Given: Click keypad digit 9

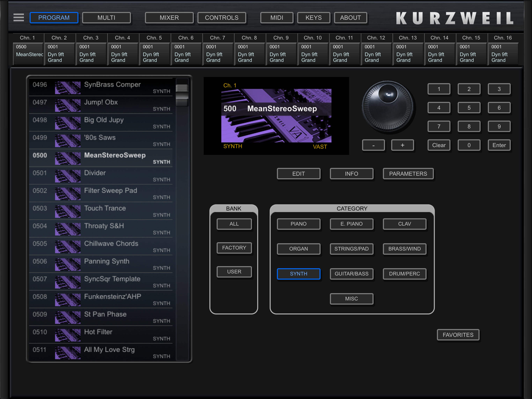Looking at the screenshot, I should pyautogui.click(x=499, y=127).
